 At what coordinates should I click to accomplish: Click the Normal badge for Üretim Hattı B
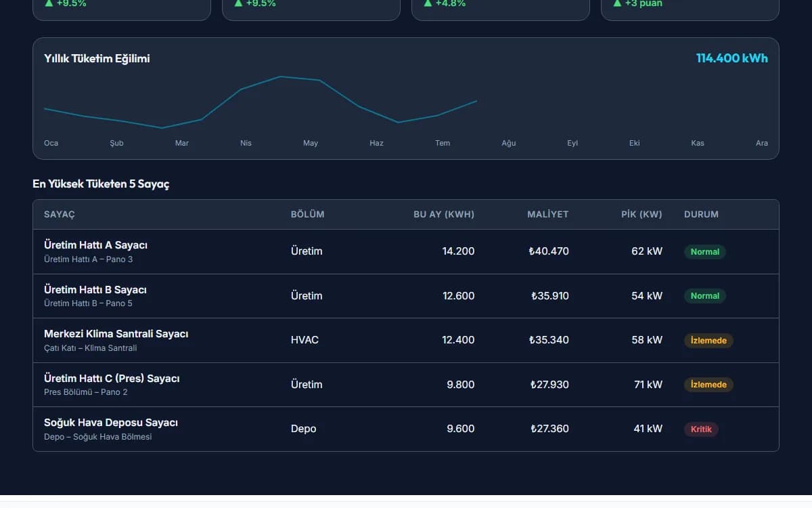click(704, 296)
